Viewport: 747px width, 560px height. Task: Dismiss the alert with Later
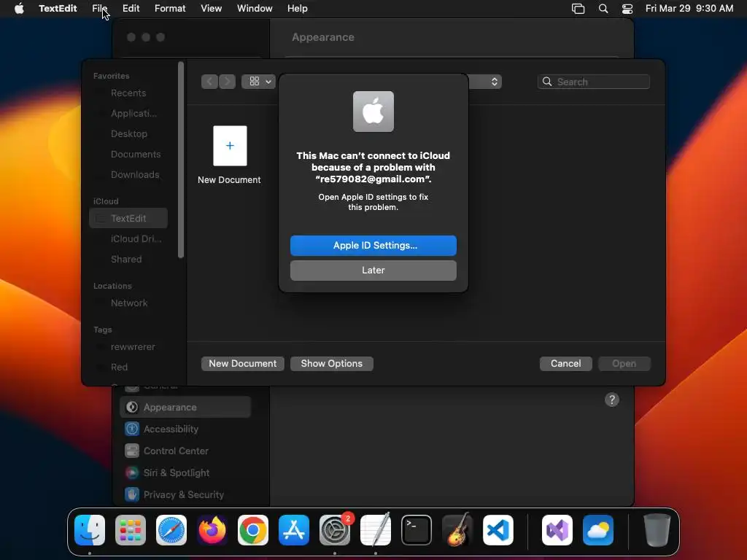(x=373, y=271)
